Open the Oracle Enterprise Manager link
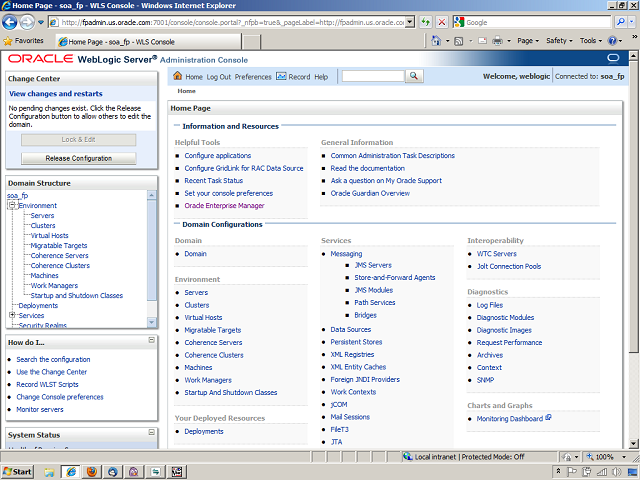Screen dimensions: 640x480 (x=224, y=205)
